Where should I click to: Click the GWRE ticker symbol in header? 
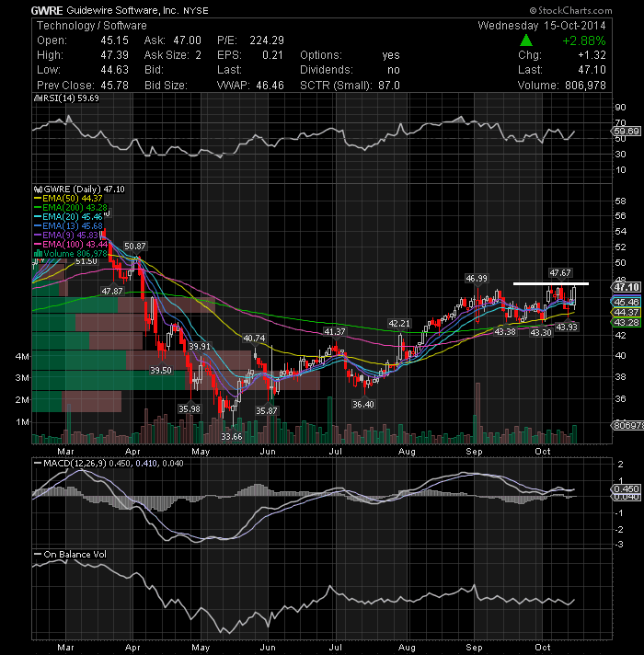[47, 10]
